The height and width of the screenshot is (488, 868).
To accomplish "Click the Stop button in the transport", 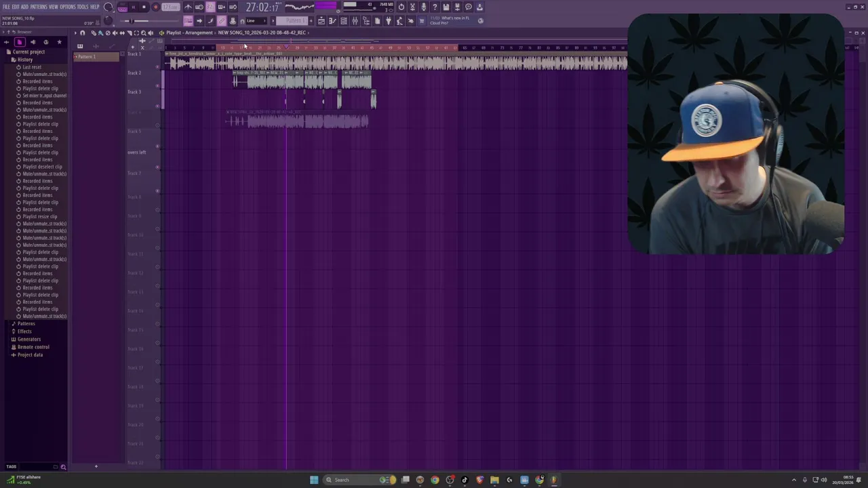I will coord(144,7).
